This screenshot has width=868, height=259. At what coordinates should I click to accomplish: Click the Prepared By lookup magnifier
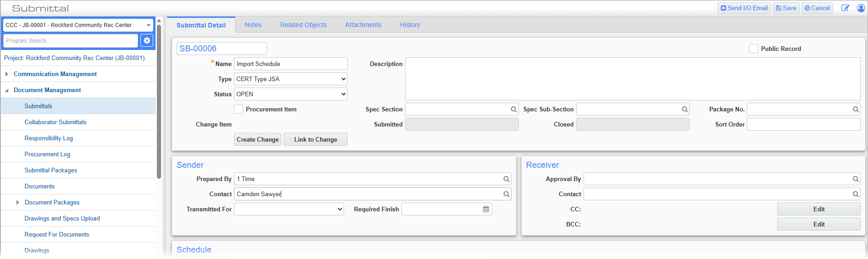coord(506,179)
